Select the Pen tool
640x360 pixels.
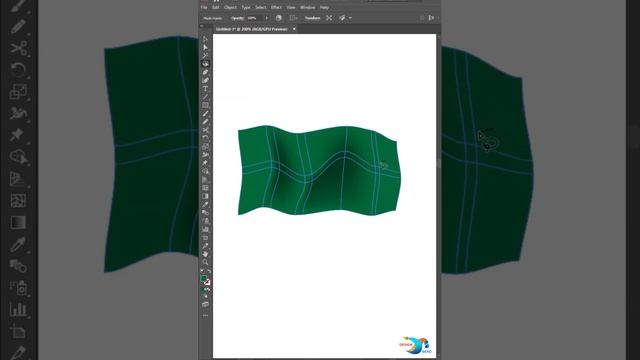point(205,72)
